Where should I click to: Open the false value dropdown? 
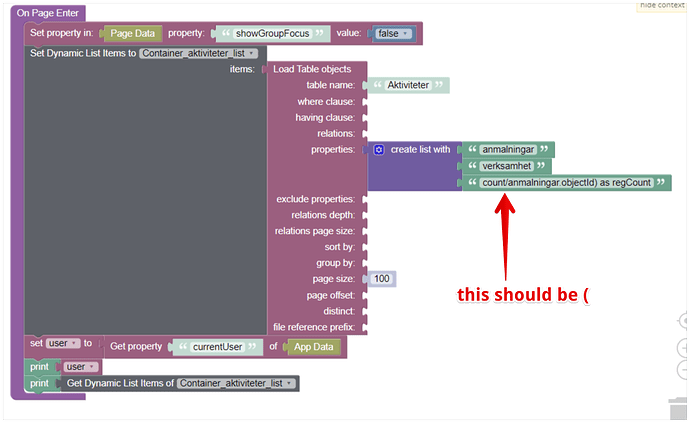pyautogui.click(x=394, y=33)
